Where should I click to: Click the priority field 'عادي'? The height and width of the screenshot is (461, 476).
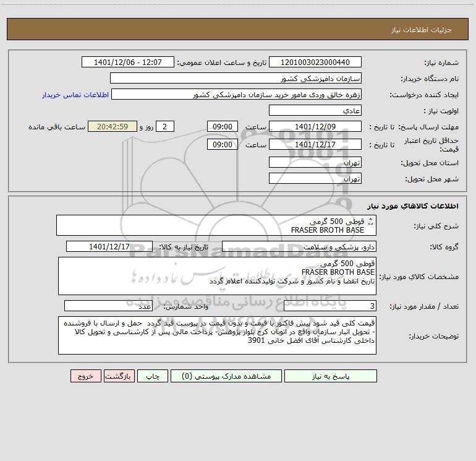(315, 110)
